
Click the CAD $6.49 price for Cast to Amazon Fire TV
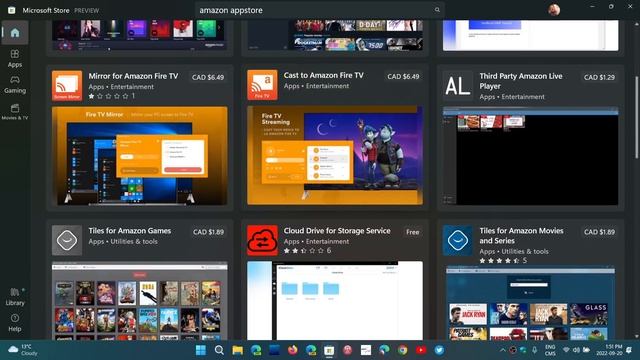403,76
